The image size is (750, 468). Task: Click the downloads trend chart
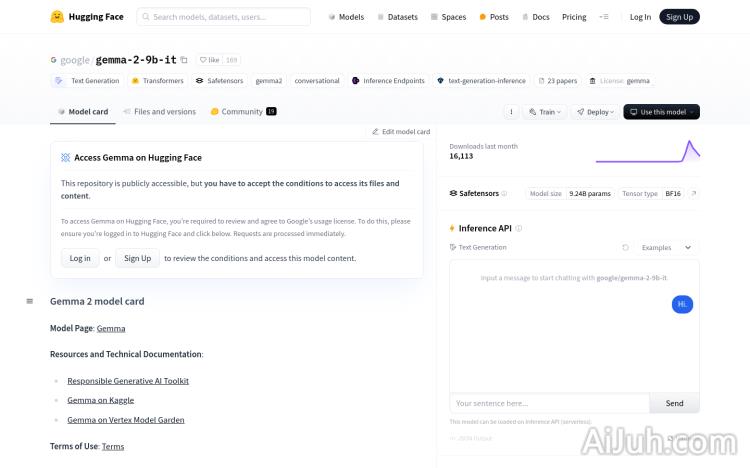[647, 151]
